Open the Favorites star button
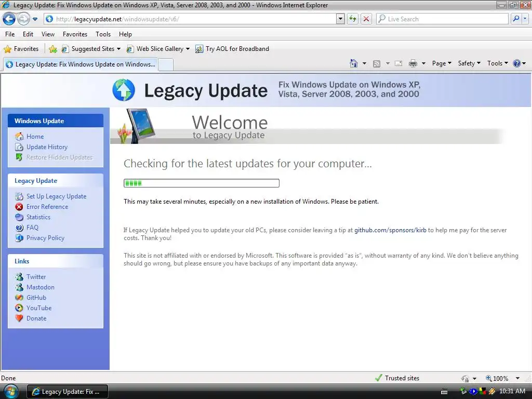The height and width of the screenshot is (399, 532). 21,49
